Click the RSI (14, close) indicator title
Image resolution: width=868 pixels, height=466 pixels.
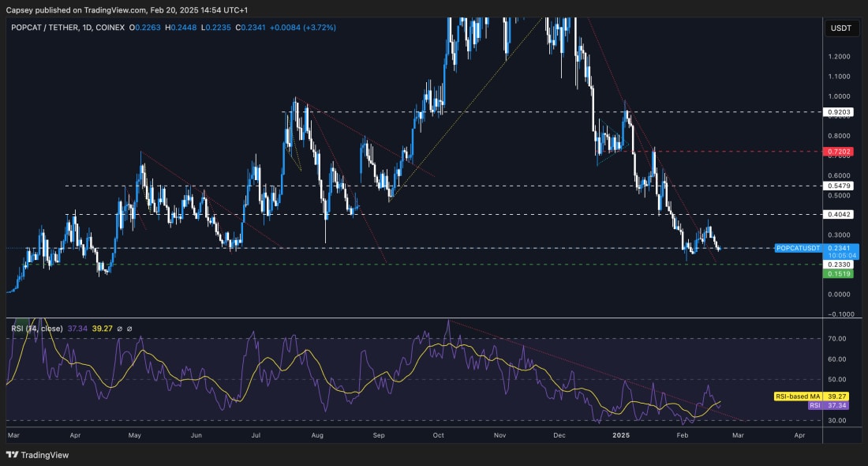(36, 328)
